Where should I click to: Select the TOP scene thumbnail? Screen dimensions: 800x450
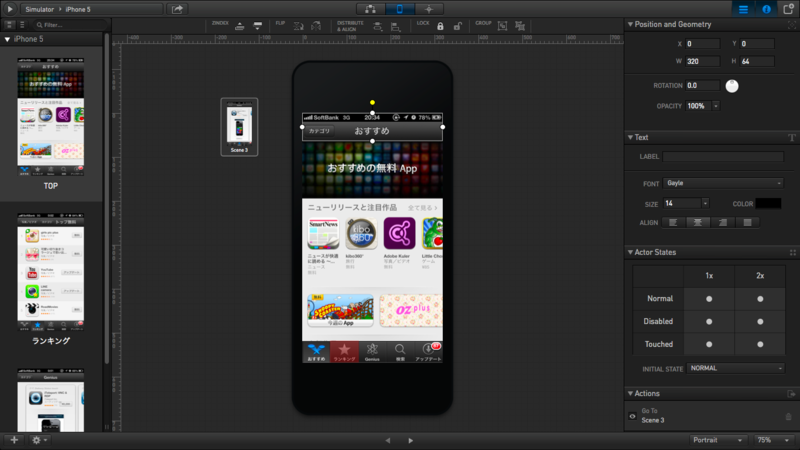tap(51, 117)
